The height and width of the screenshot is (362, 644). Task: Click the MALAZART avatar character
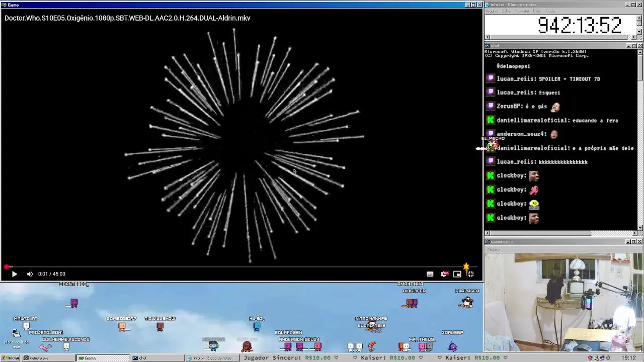pyautogui.click(x=26, y=326)
